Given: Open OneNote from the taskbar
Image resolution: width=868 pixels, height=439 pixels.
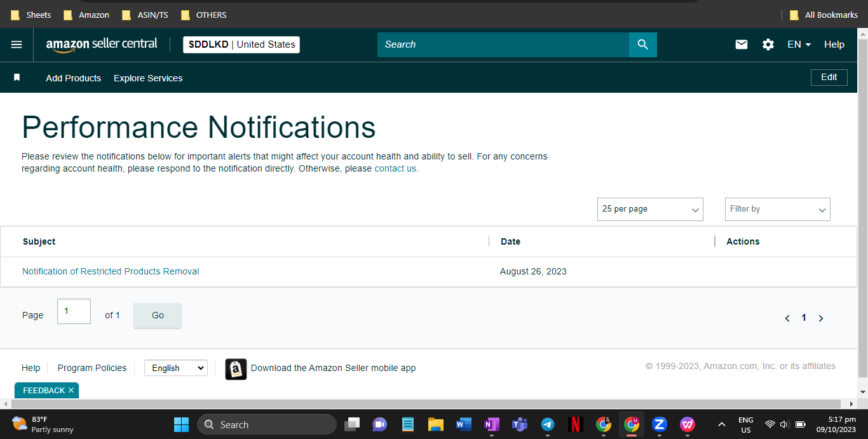Looking at the screenshot, I should point(491,424).
